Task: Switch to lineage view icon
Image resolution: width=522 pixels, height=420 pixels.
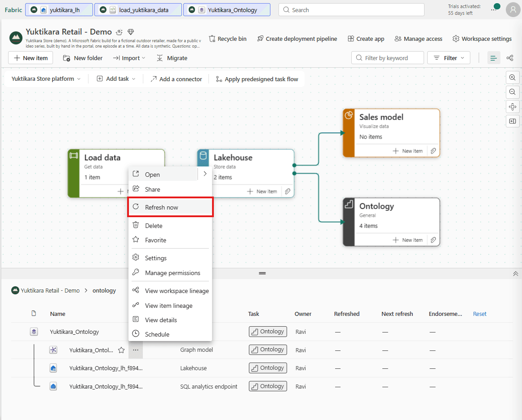Action: 510,58
